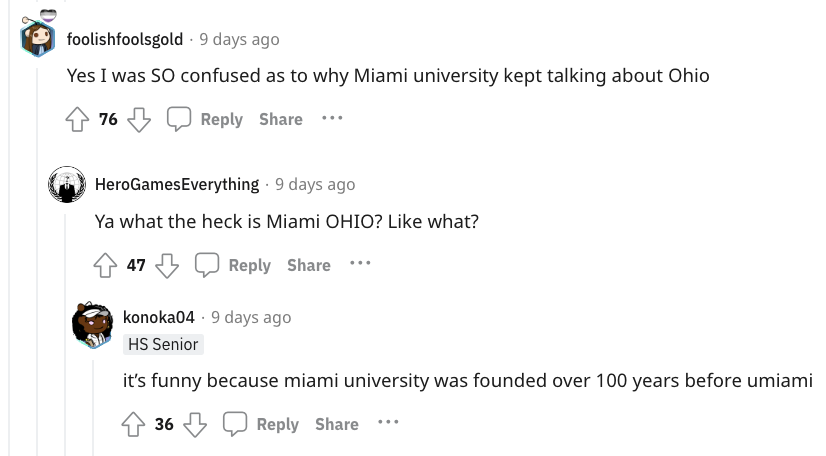The width and height of the screenshot is (826, 456).
Task: Open HeroGamesEverything's user profile link
Action: point(177,184)
